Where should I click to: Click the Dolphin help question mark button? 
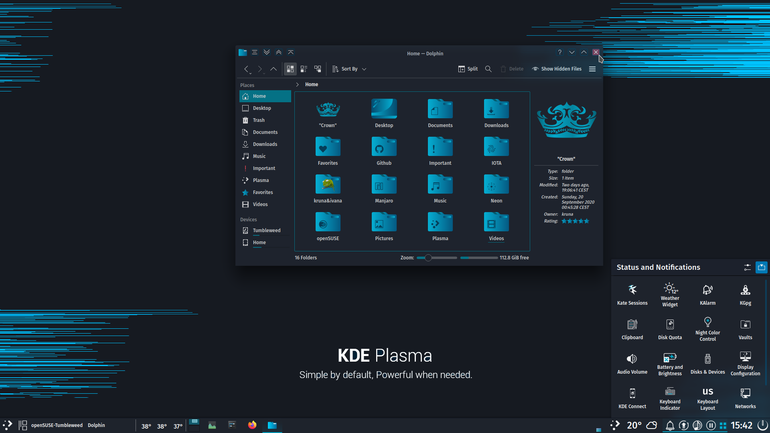pos(559,52)
